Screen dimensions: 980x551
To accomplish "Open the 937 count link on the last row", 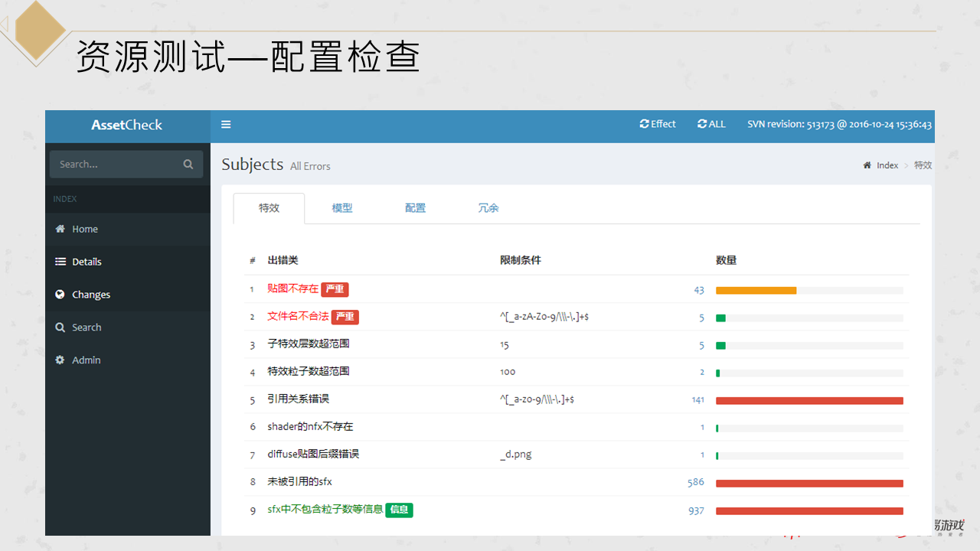I will click(696, 510).
